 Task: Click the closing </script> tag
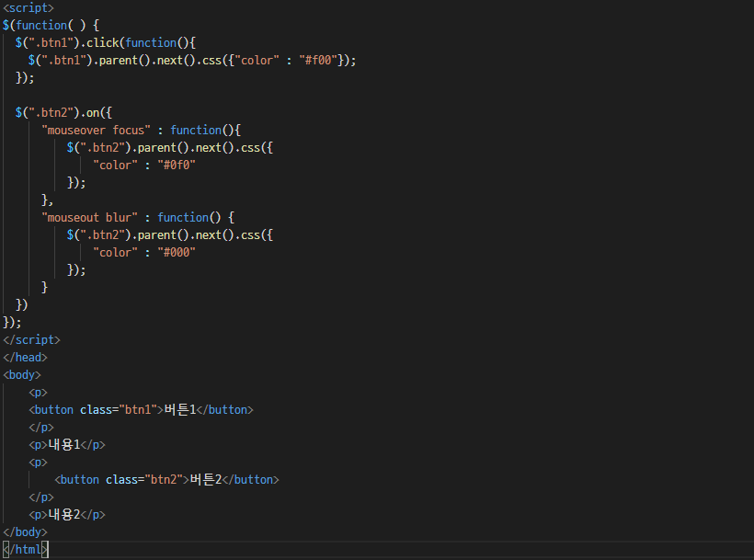(32, 340)
